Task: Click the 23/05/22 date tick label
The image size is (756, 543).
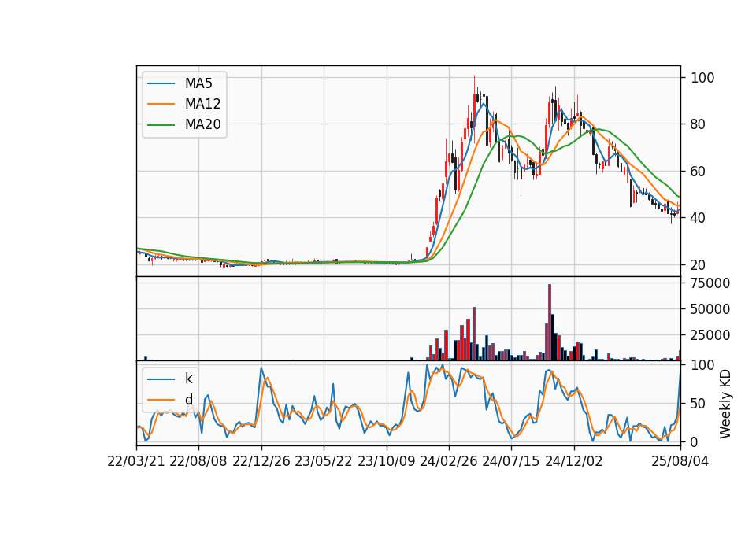Action: (324, 461)
